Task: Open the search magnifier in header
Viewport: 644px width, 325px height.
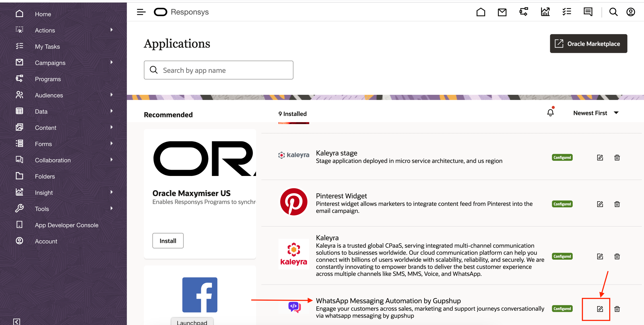Action: tap(613, 12)
